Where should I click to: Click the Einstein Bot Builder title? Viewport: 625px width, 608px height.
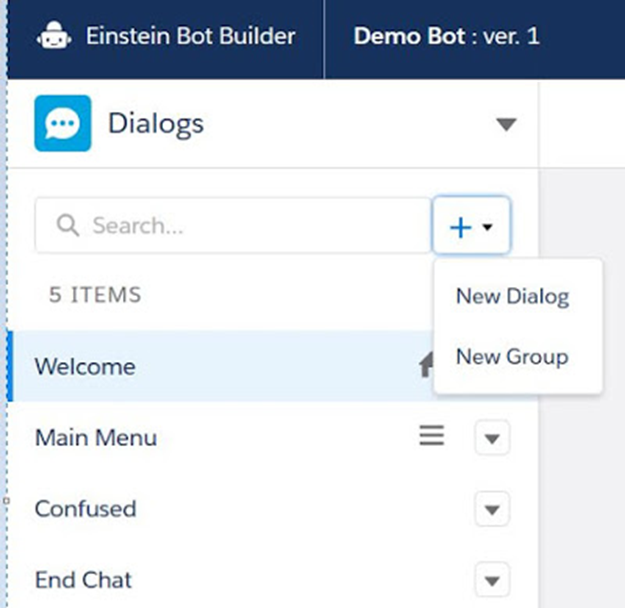[191, 36]
